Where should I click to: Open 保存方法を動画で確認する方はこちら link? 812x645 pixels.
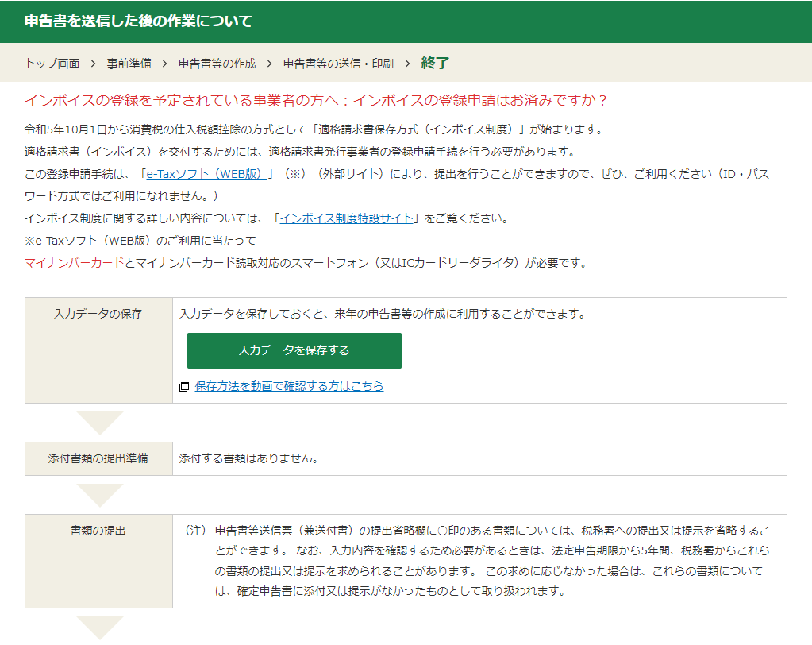click(x=289, y=386)
